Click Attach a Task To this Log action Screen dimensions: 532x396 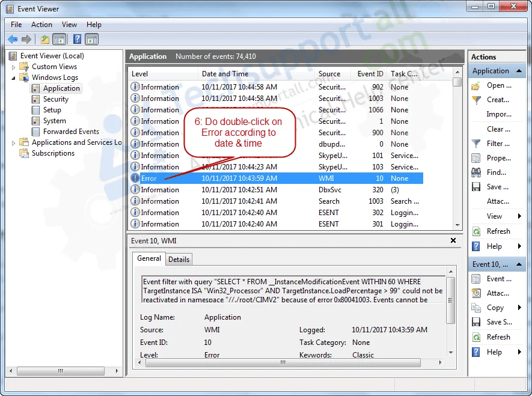pos(498,201)
